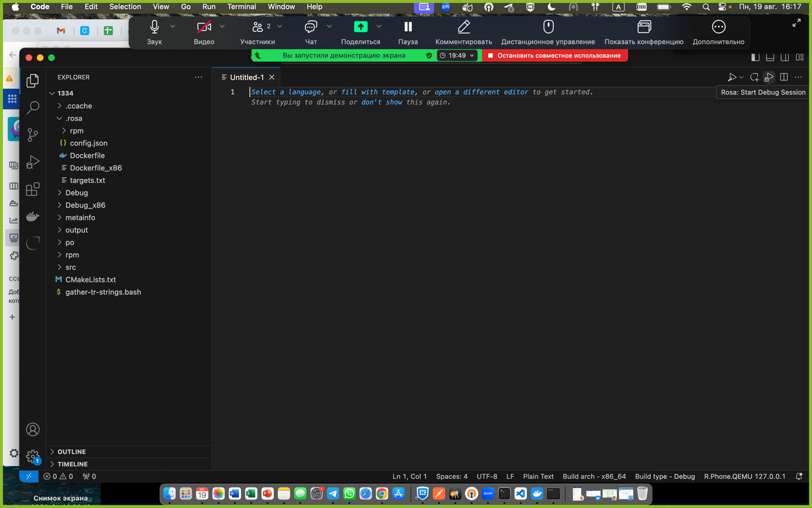This screenshot has width=812, height=508.
Task: Toggle microphone with the Звук button
Action: [x=154, y=32]
